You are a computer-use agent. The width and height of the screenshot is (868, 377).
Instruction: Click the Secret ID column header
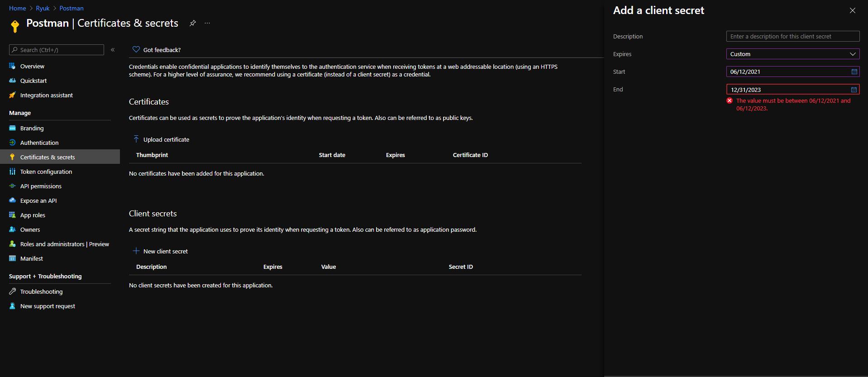tap(461, 267)
